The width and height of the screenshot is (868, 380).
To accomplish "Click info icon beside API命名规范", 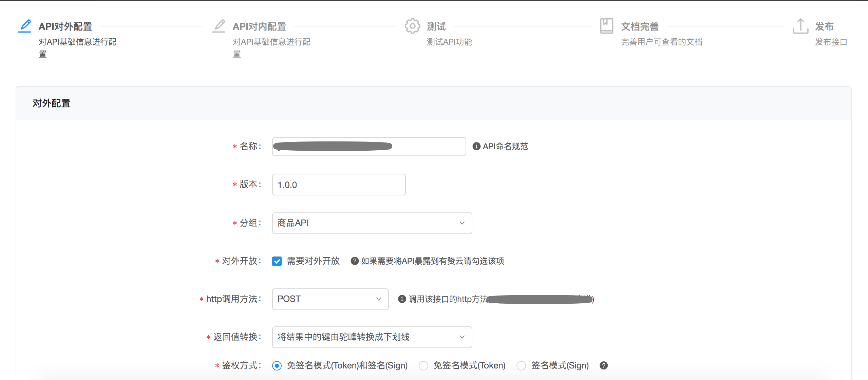I will 476,146.
